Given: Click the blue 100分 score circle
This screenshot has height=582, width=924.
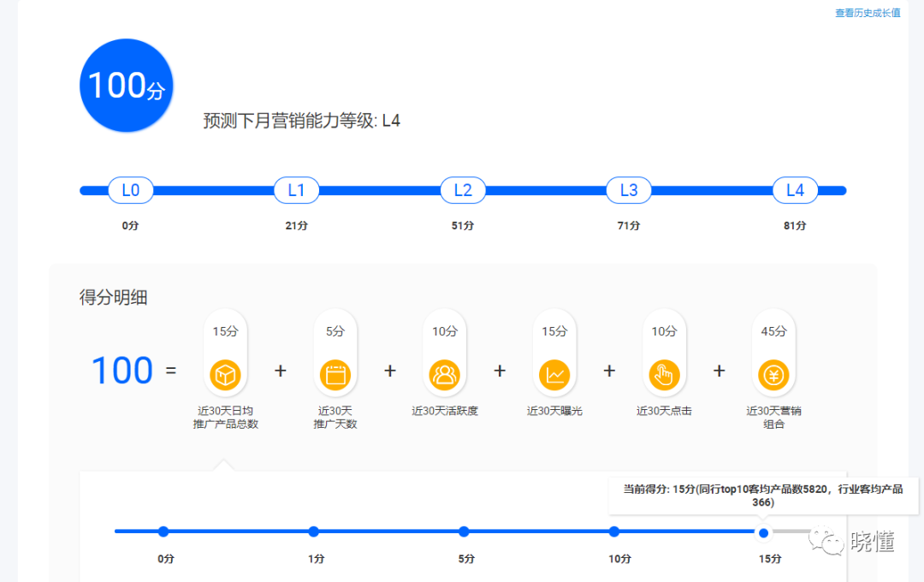Looking at the screenshot, I should click(126, 85).
